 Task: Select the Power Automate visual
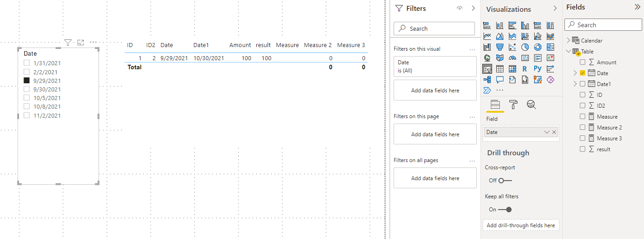pos(487,90)
